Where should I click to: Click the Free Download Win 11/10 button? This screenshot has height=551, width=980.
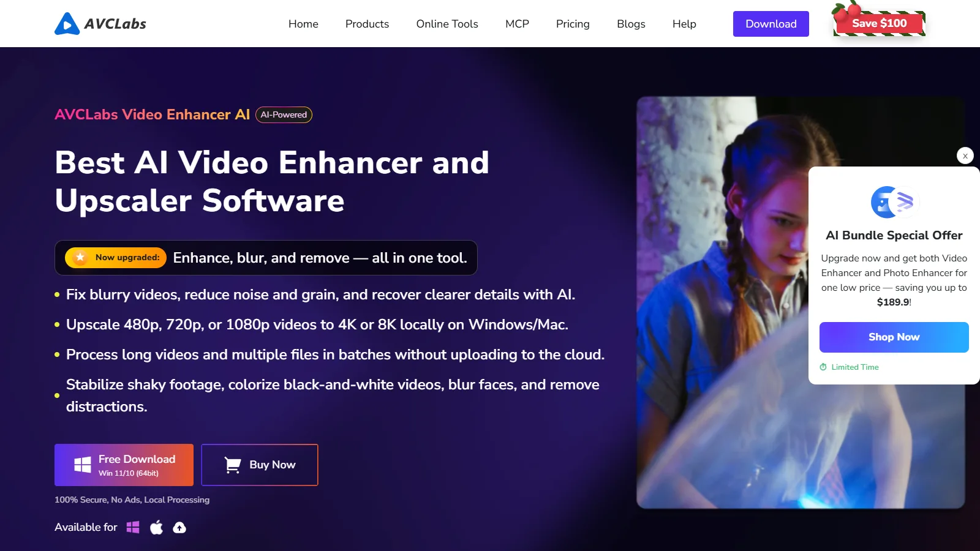click(124, 465)
